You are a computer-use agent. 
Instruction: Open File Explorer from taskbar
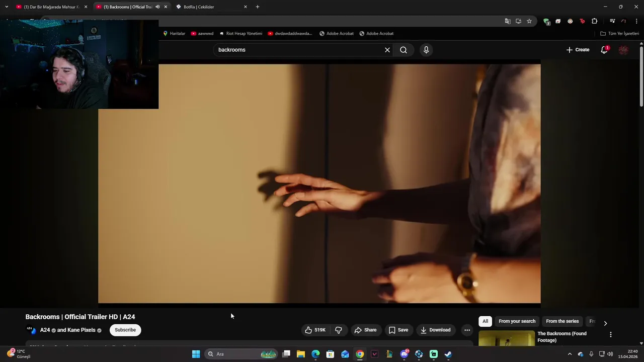[301, 354]
